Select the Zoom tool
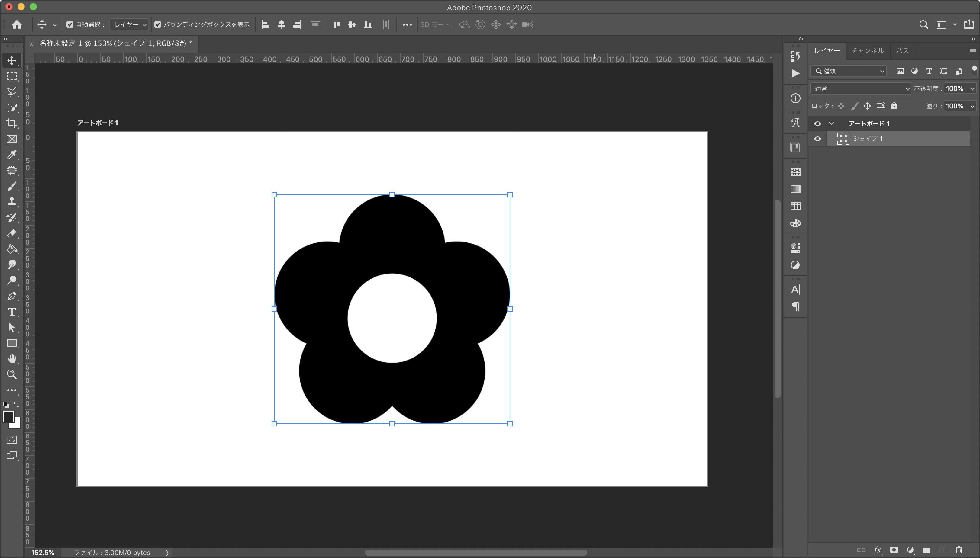The image size is (980, 558). 11,374
